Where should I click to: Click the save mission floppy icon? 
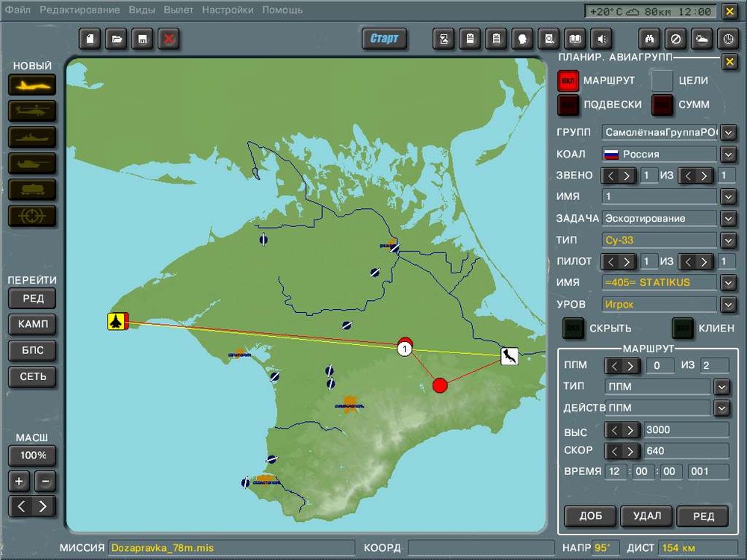click(142, 39)
